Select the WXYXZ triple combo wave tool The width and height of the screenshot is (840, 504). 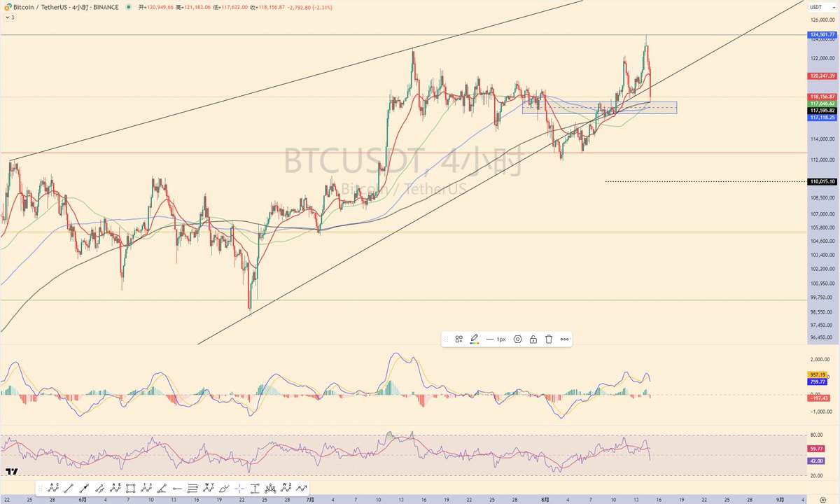286,489
